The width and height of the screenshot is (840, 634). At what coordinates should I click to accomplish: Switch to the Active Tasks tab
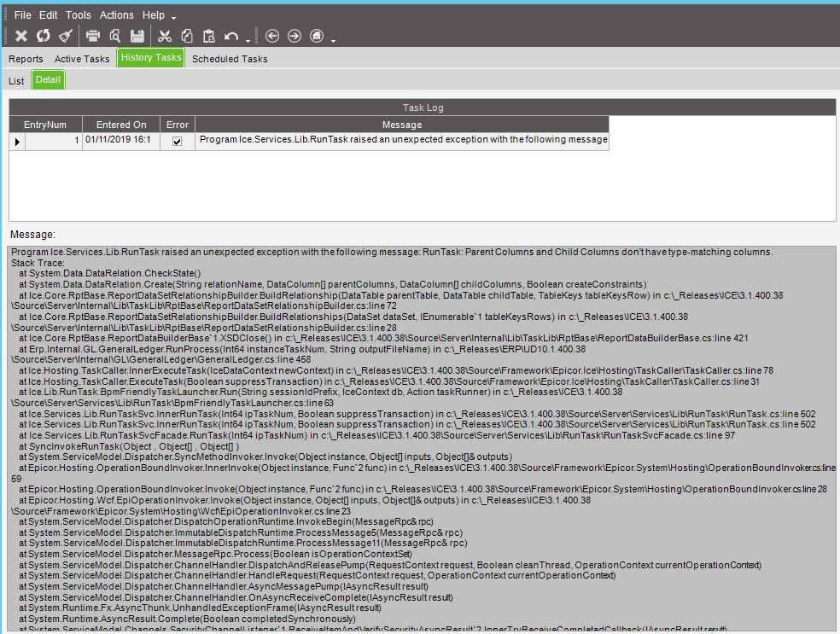pos(82,59)
